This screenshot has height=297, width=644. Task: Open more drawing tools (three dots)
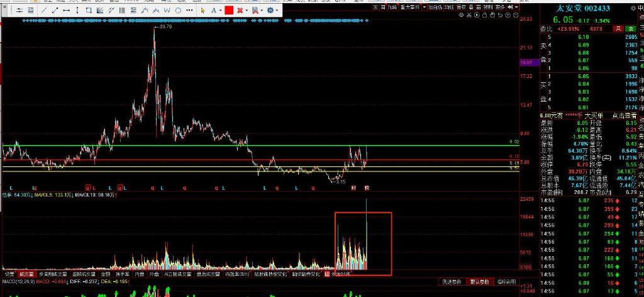pos(189,10)
